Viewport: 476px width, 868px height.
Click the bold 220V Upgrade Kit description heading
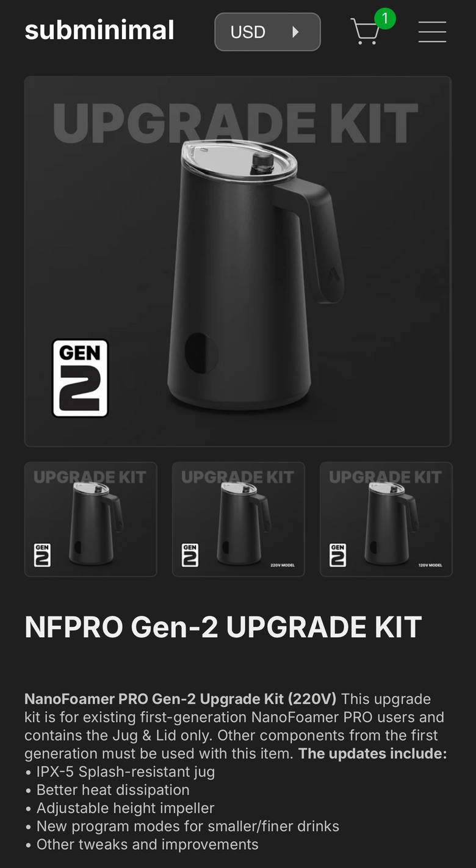(180, 699)
